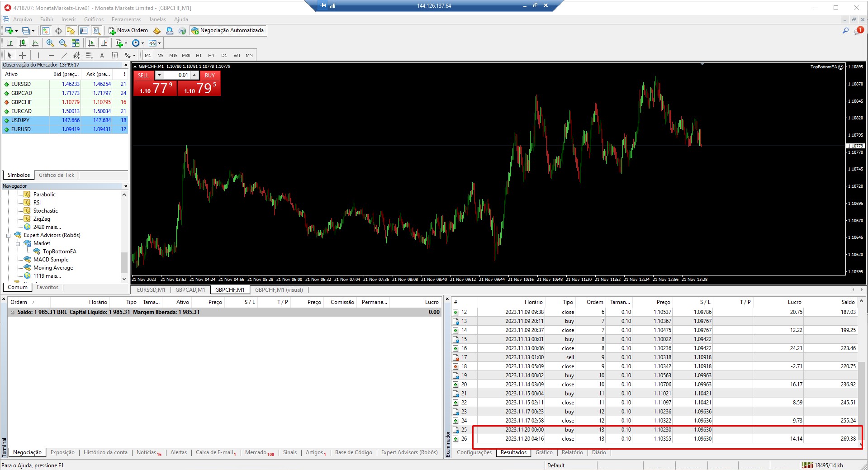This screenshot has width=868, height=470.
Task: Select the USDJPY row in Market Watch
Action: pos(65,120)
